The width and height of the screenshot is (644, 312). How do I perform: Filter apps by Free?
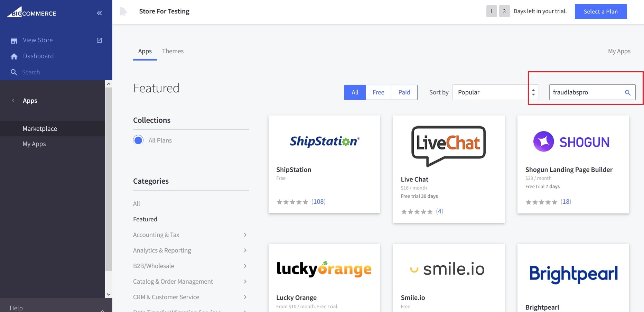pos(378,92)
